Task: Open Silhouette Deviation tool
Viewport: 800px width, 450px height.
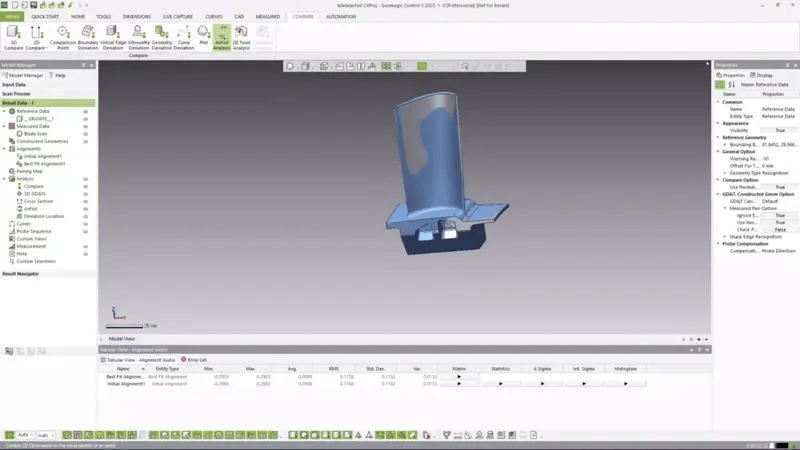Action: pyautogui.click(x=139, y=36)
